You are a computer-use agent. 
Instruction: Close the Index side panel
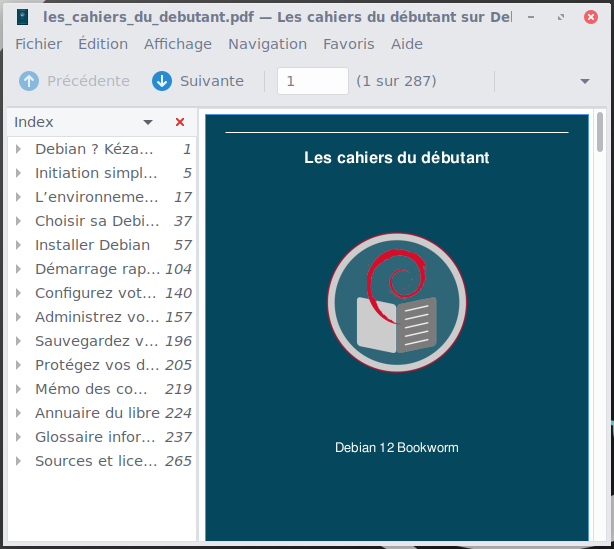180,122
